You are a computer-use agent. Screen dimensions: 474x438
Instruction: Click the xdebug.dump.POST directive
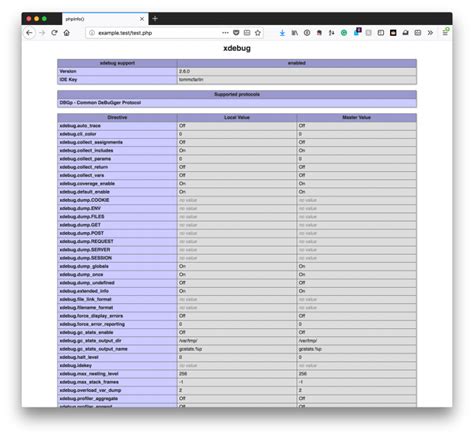click(82, 233)
